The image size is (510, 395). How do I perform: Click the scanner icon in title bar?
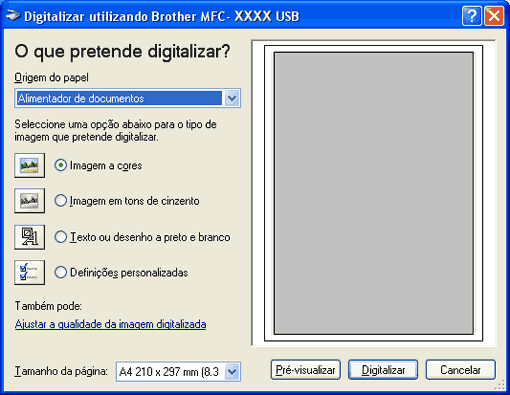13,16
